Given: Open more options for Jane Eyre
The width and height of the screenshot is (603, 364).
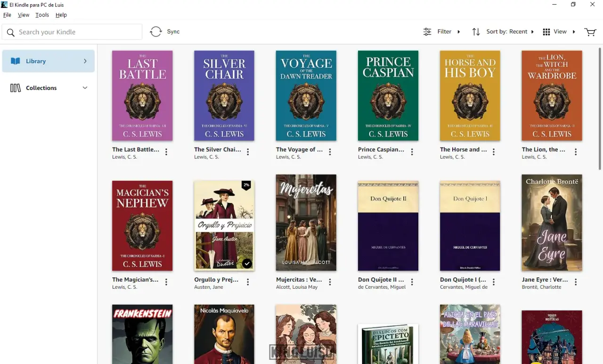Looking at the screenshot, I should 576,282.
